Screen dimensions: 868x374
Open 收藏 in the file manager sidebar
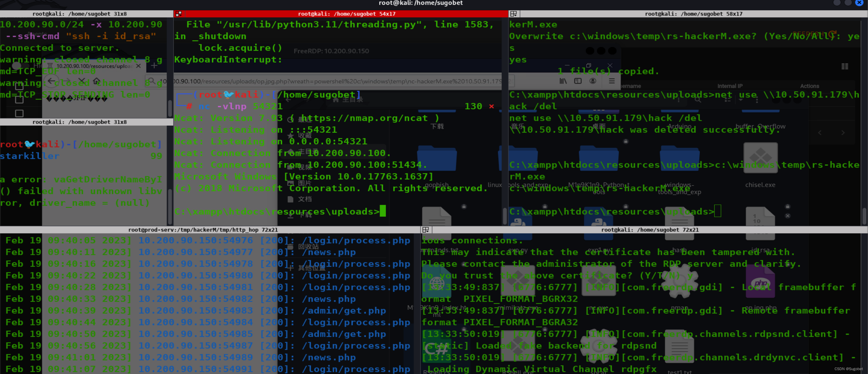(300, 136)
